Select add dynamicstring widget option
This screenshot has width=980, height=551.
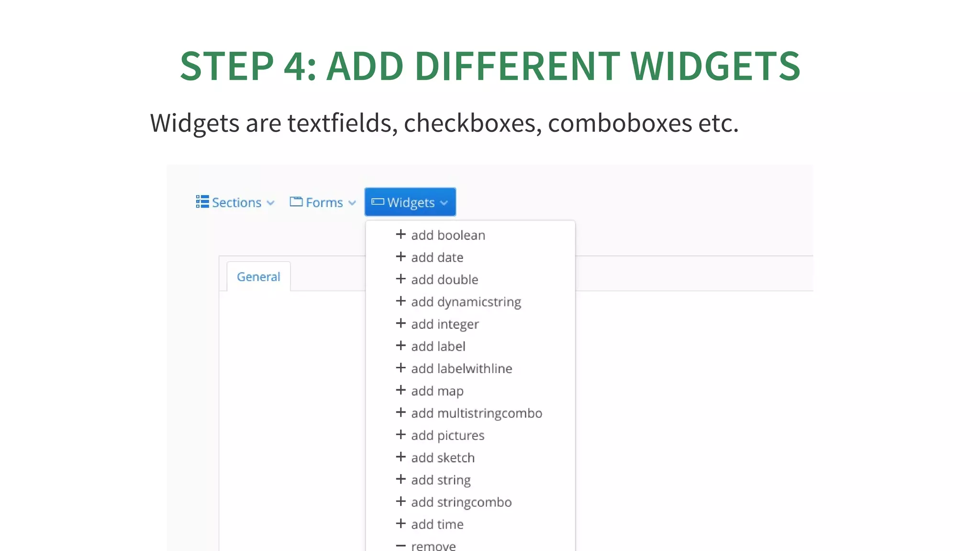470,302
